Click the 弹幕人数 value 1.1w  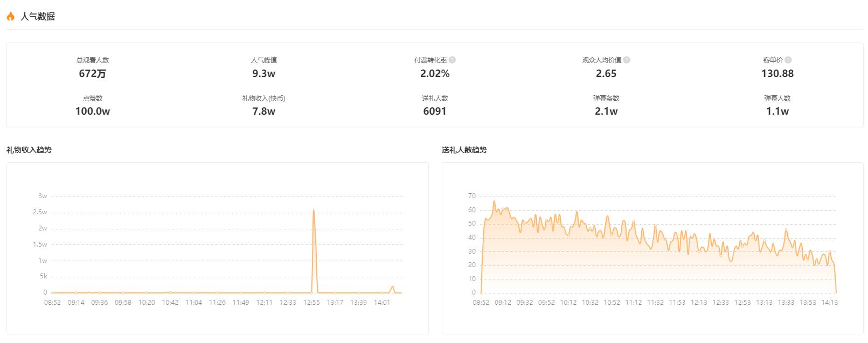[x=777, y=111]
